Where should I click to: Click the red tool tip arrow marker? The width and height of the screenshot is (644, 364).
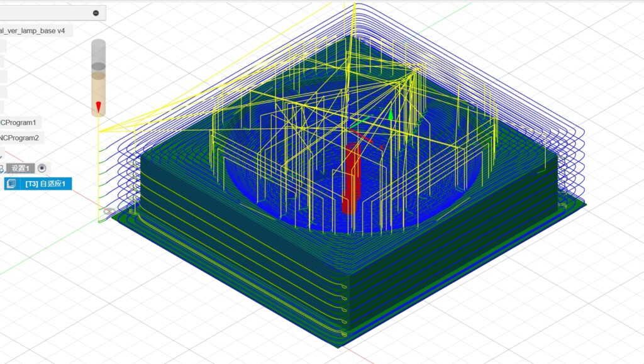click(98, 106)
